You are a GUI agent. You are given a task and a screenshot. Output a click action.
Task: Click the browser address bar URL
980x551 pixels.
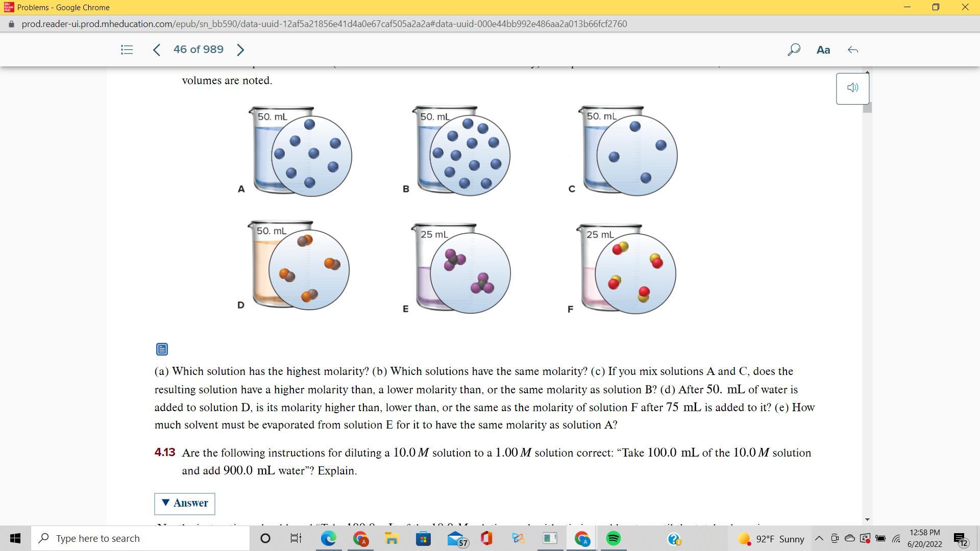[324, 24]
